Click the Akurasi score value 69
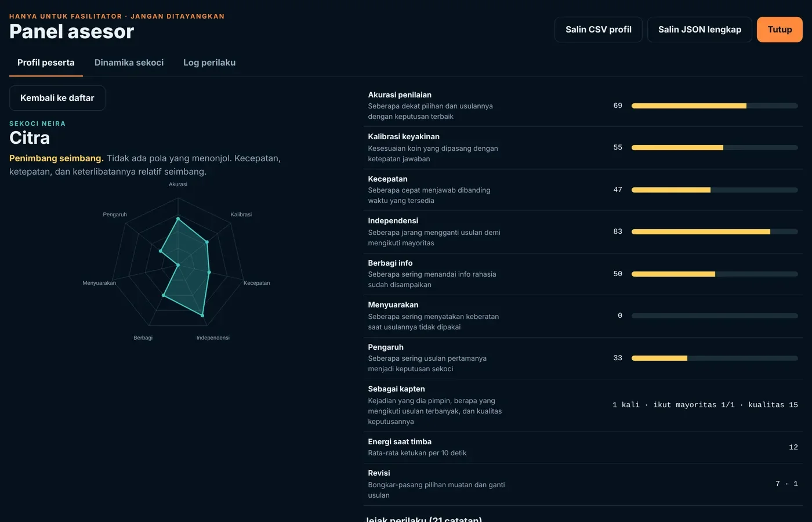This screenshot has height=522, width=812. click(618, 106)
